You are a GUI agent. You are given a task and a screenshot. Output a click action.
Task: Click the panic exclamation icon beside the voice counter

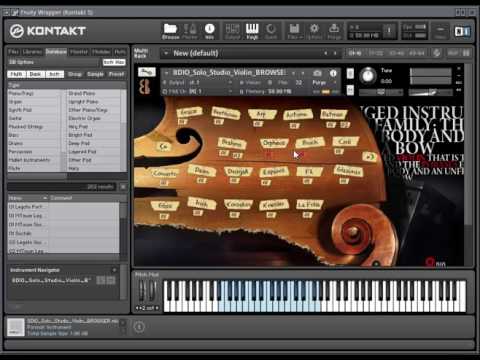tap(389, 31)
